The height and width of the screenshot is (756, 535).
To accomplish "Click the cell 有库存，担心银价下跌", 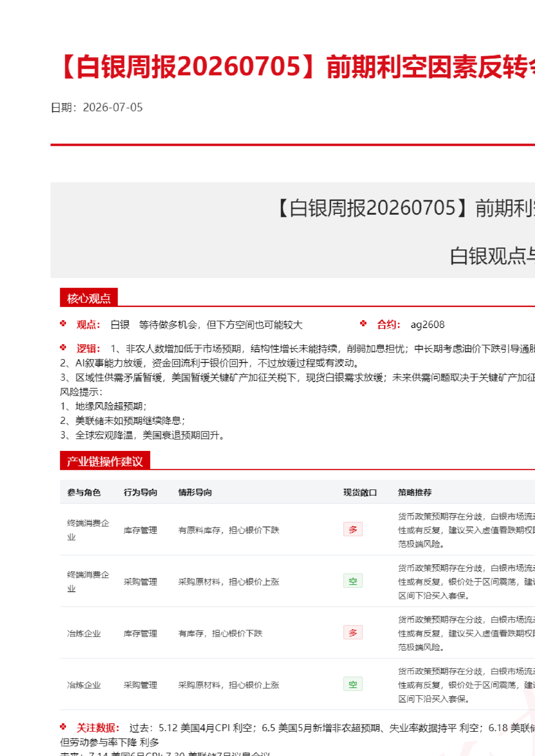I will coord(220,634).
